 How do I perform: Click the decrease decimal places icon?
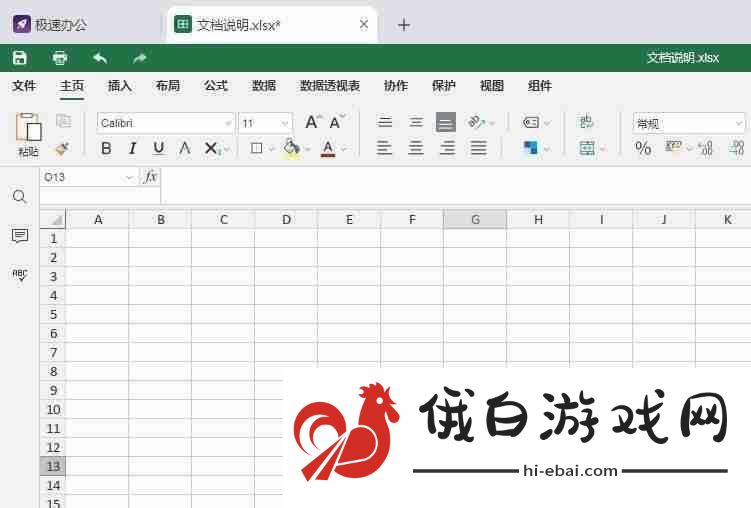pos(705,148)
